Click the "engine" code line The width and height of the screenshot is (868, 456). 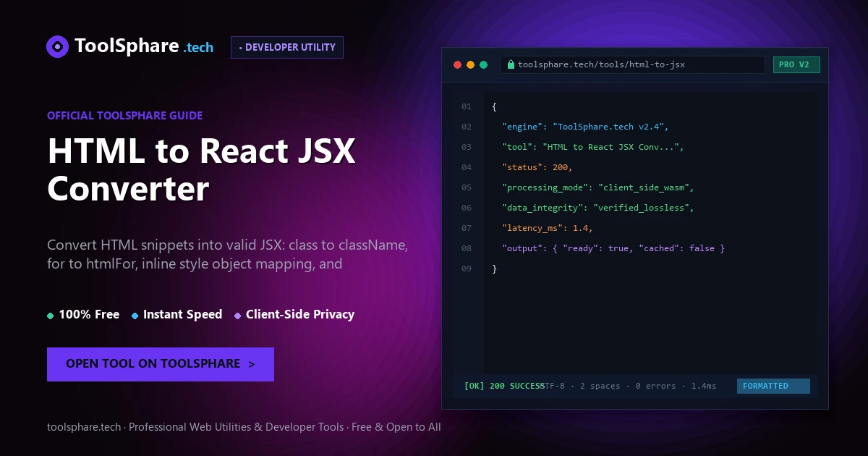586,127
